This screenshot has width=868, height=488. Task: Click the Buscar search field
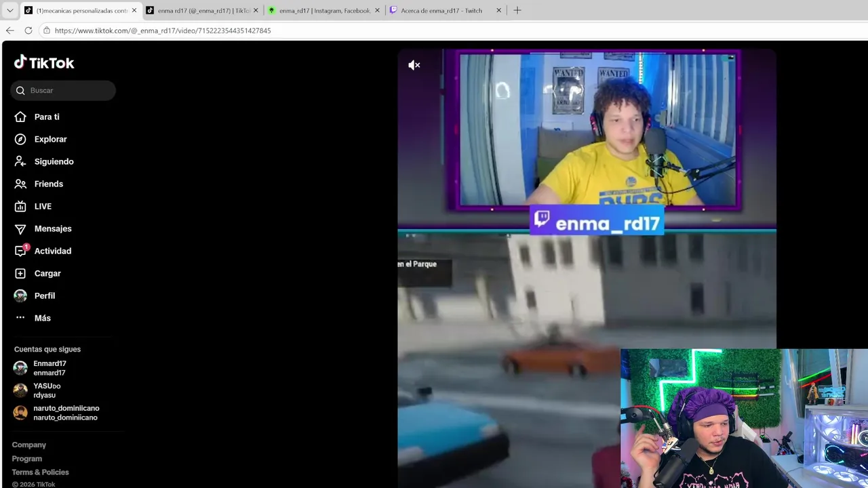click(63, 90)
